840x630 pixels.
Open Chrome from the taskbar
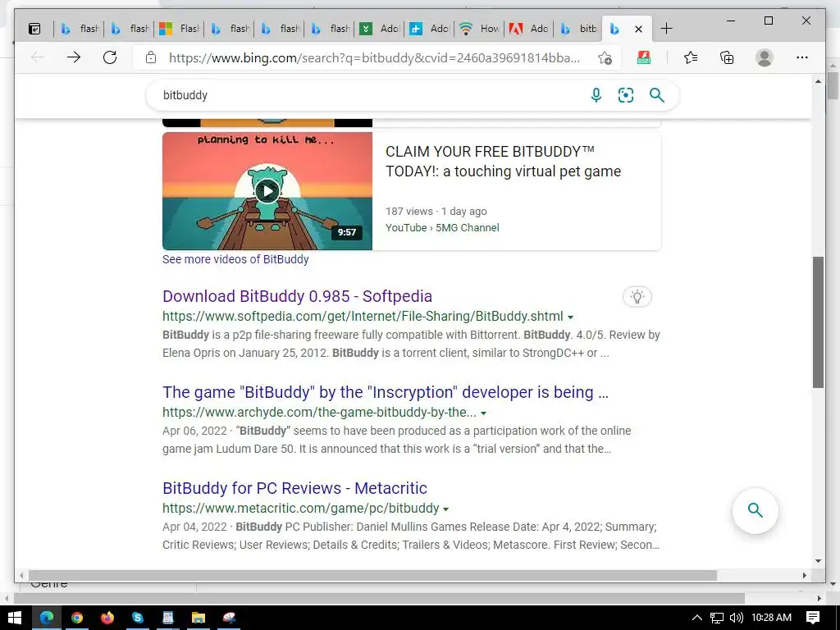point(76,618)
